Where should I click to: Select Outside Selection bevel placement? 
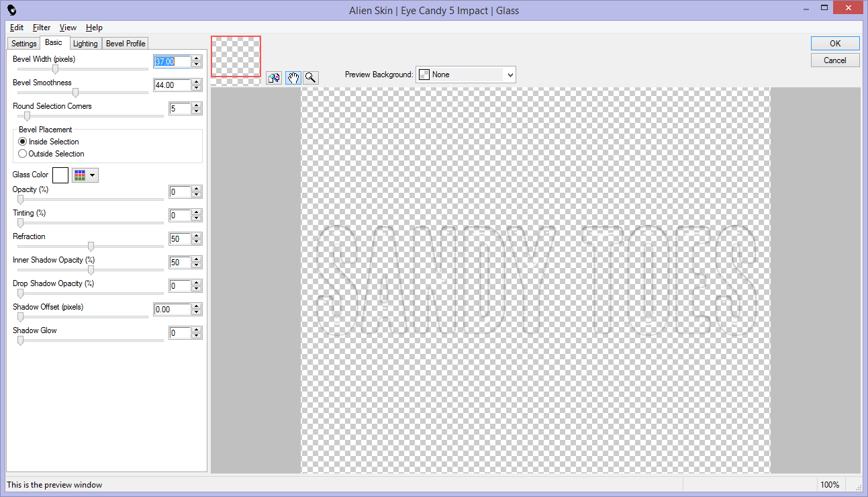[51, 154]
